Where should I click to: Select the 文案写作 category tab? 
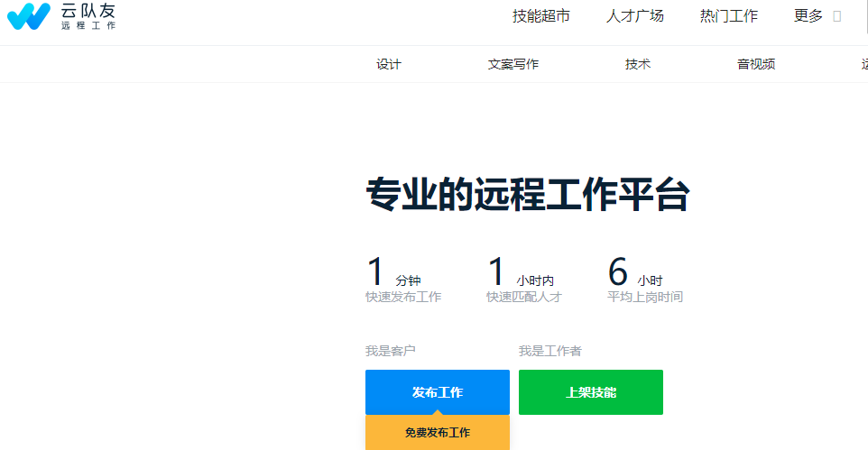513,64
